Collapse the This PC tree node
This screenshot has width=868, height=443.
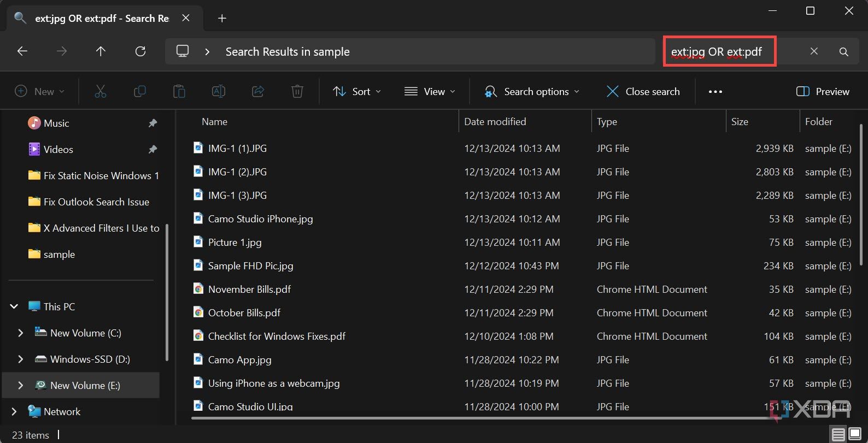pos(14,306)
